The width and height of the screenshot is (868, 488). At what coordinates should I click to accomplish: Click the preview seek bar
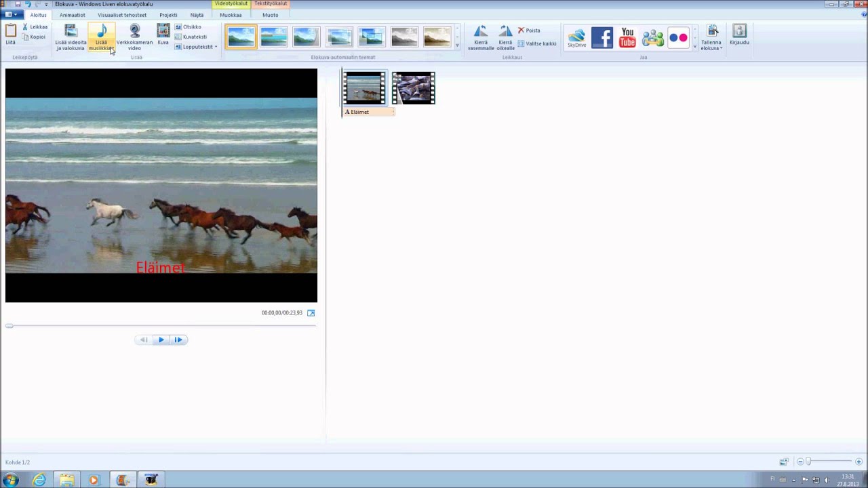click(x=161, y=326)
